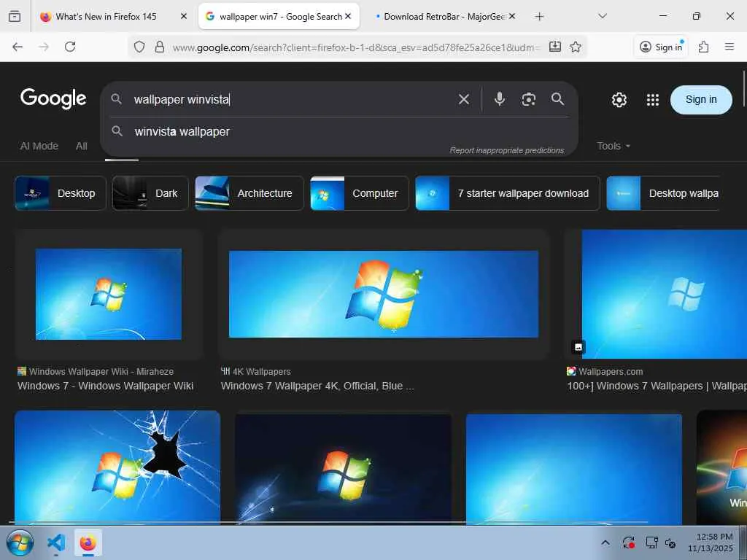Click Report inappropriate predictions link
Viewport: 747px width, 560px height.
(507, 150)
